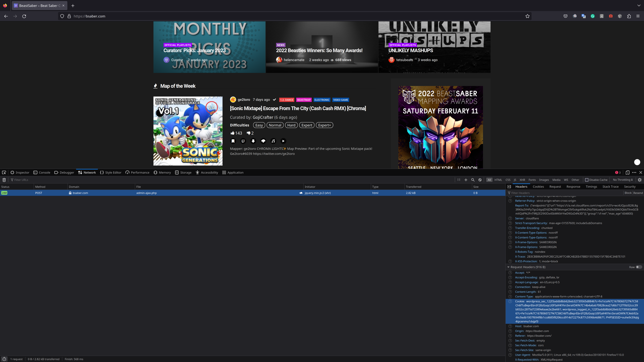The height and width of the screenshot is (362, 644).
Task: Click the responsive design mode icon
Action: tap(627, 172)
